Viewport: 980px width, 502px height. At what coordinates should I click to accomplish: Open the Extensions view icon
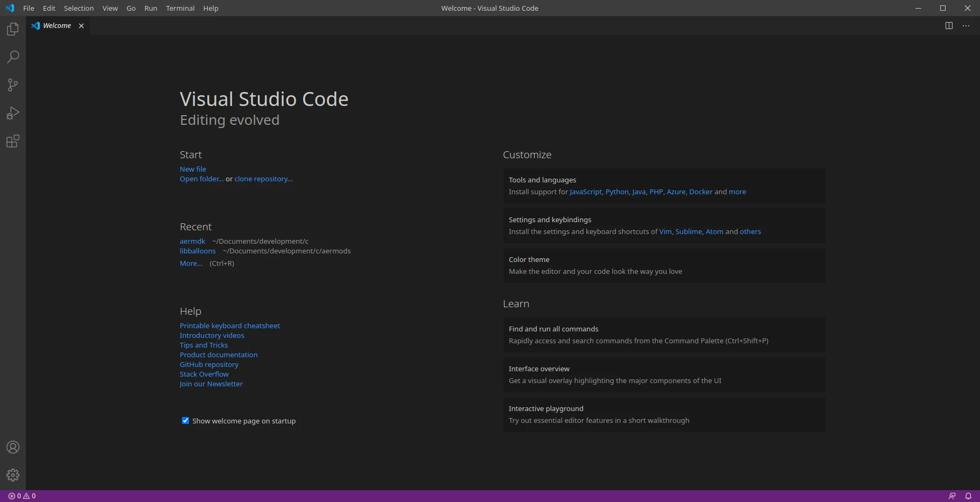[x=13, y=141]
